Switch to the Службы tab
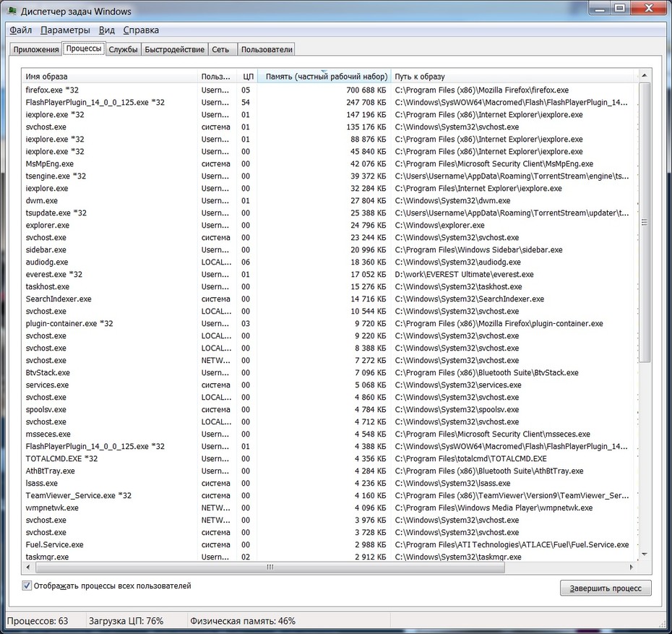This screenshot has height=634, width=672. (123, 49)
